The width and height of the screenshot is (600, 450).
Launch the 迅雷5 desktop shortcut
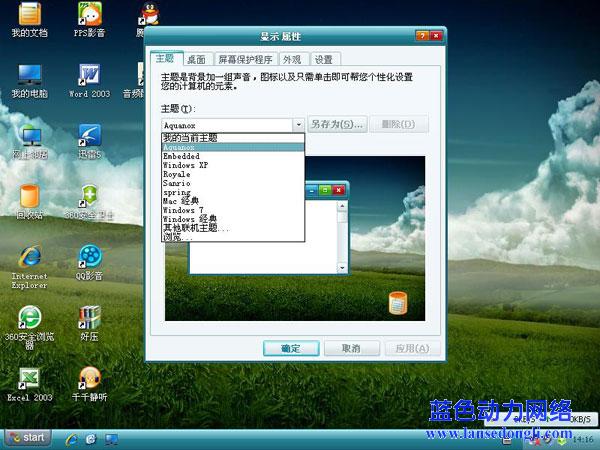pyautogui.click(x=90, y=142)
